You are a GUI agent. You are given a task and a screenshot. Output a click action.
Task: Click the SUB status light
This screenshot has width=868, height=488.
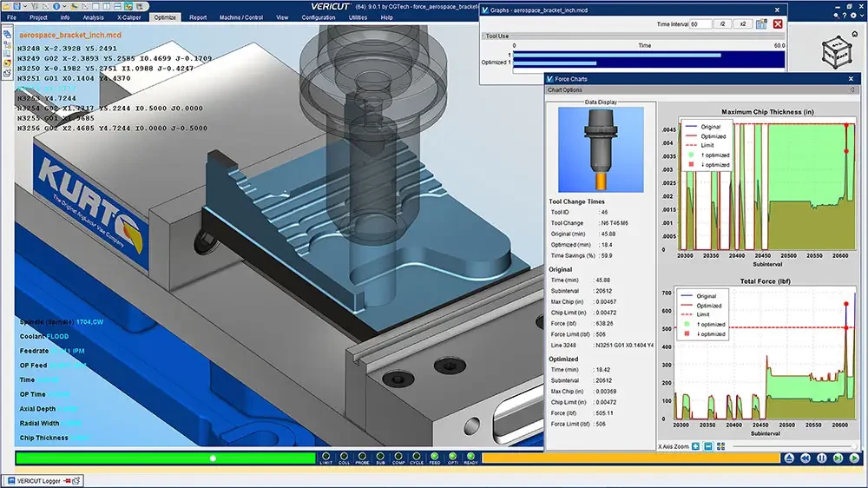tap(380, 458)
